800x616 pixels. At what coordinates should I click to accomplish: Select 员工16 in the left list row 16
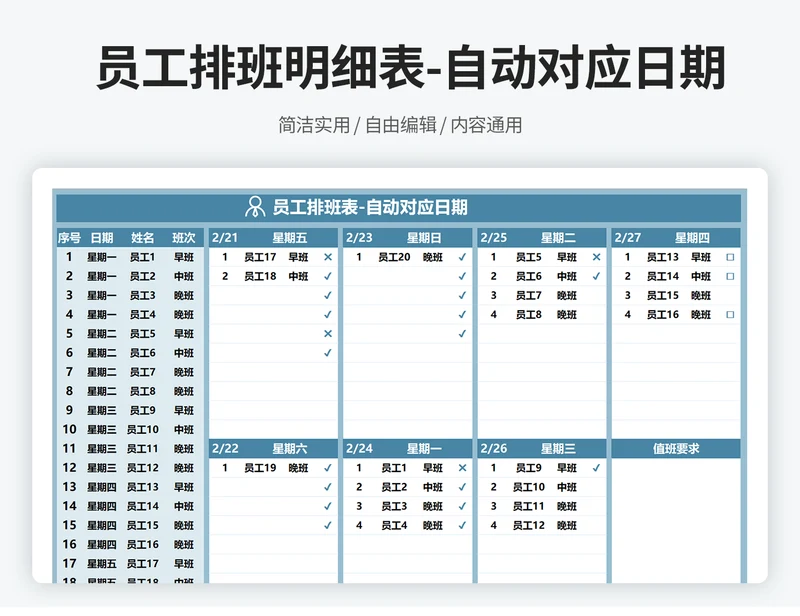click(x=142, y=545)
